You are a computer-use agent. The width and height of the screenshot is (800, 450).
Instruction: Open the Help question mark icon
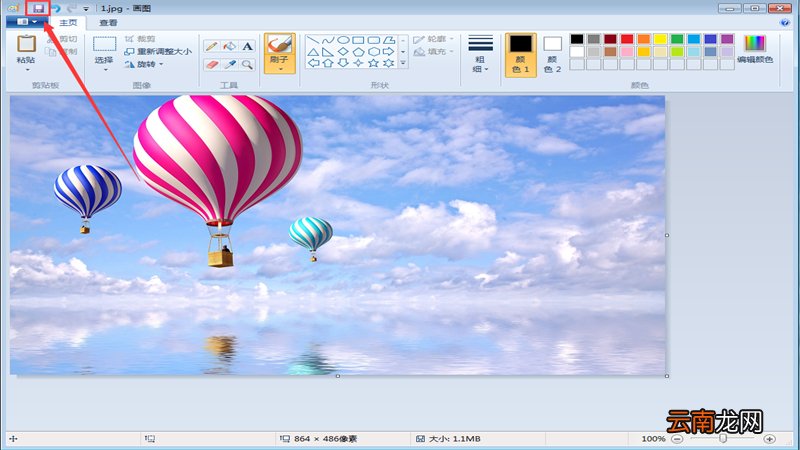(783, 22)
